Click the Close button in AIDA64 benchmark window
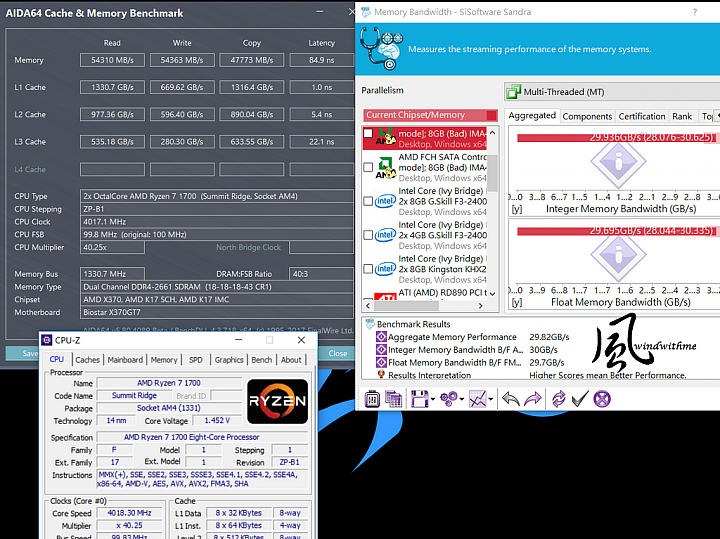 338,353
